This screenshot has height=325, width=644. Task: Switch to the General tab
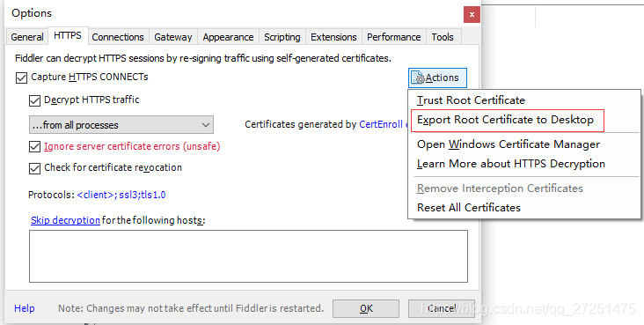[x=27, y=37]
